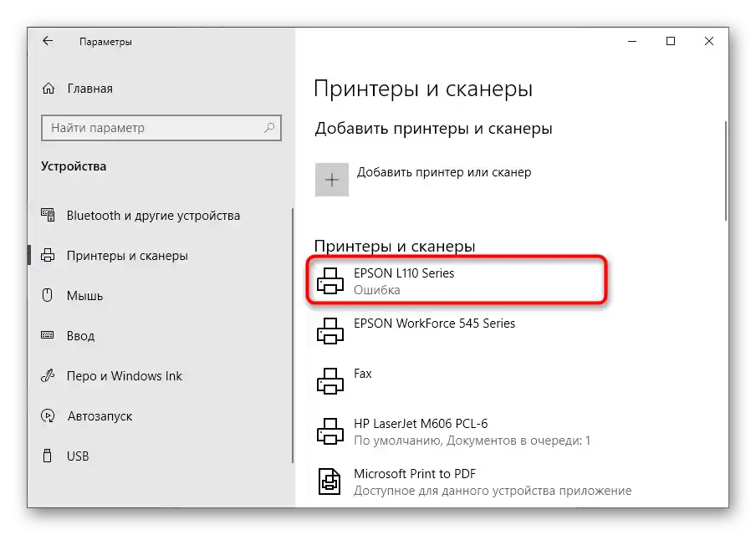Click the pen icon beside Перо и Windows Ink

point(48,375)
